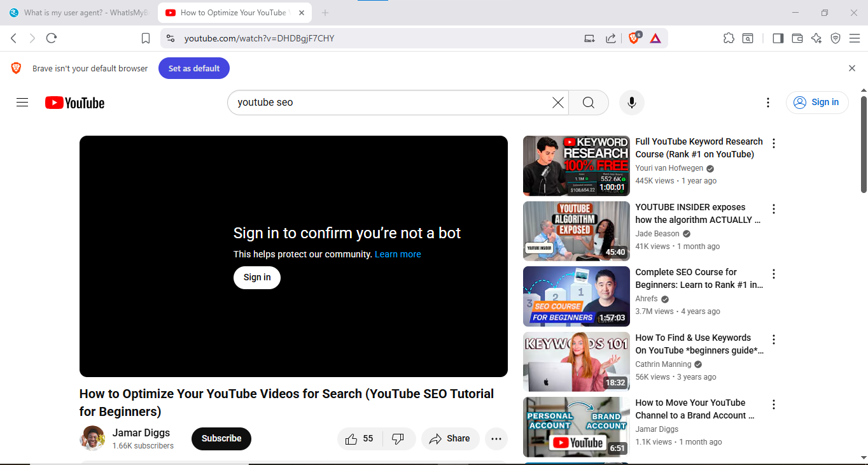This screenshot has height=465, width=868.
Task: Open Personal Account Brand Account thumbnail
Action: tap(577, 427)
